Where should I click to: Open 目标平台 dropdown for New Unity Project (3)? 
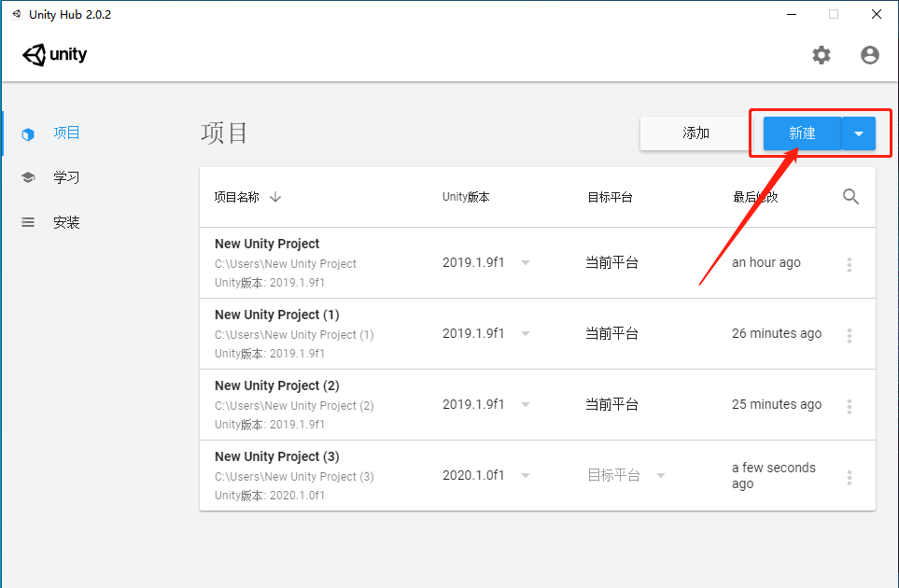(661, 476)
